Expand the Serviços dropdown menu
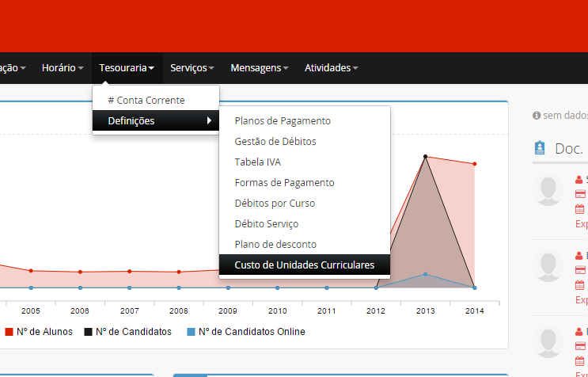Screen dimensions: 588x377 tap(192, 68)
